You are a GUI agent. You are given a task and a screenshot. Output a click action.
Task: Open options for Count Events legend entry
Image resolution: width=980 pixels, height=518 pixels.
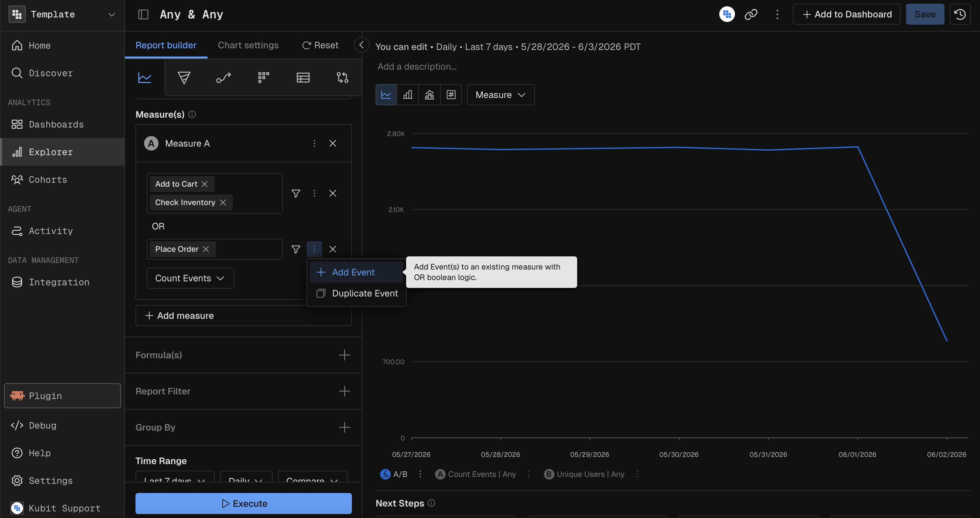[528, 474]
